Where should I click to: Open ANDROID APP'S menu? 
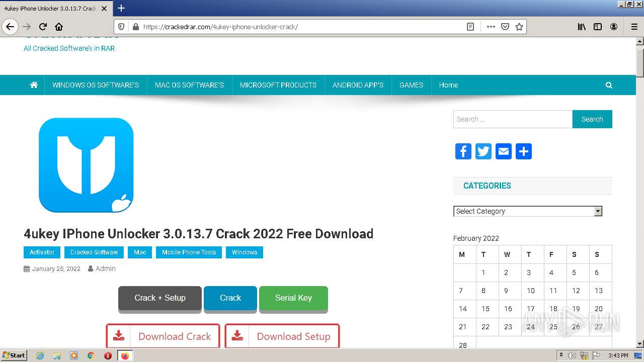(x=358, y=85)
